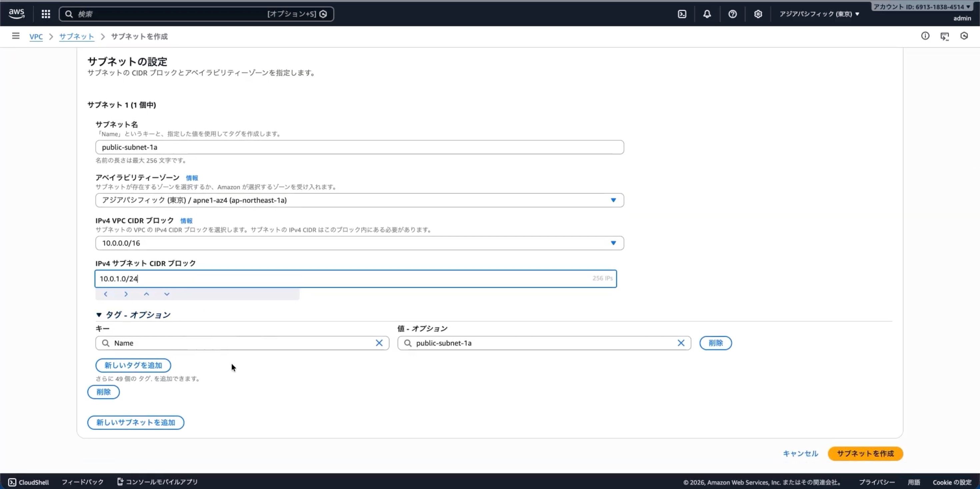Increase CIDR prefix with up arrow
980x489 pixels.
[146, 294]
